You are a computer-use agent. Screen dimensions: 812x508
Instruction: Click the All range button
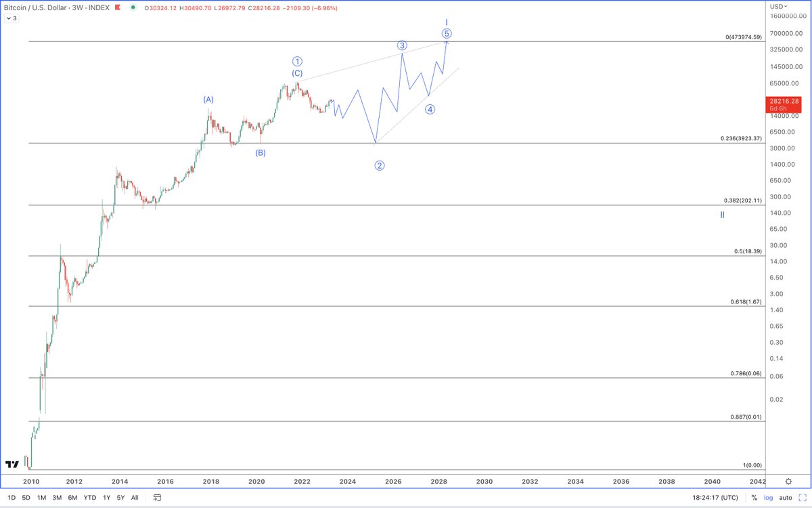click(x=134, y=497)
